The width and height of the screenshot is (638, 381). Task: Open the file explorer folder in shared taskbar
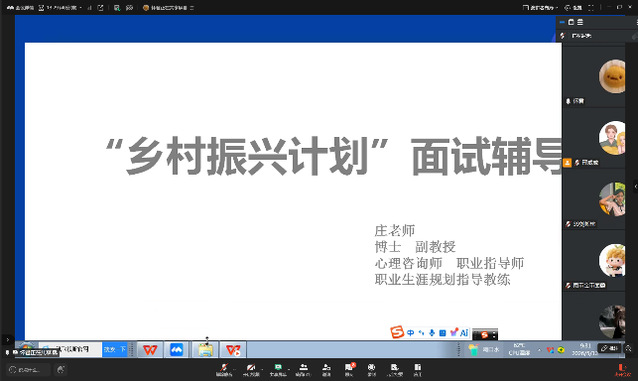(x=205, y=350)
